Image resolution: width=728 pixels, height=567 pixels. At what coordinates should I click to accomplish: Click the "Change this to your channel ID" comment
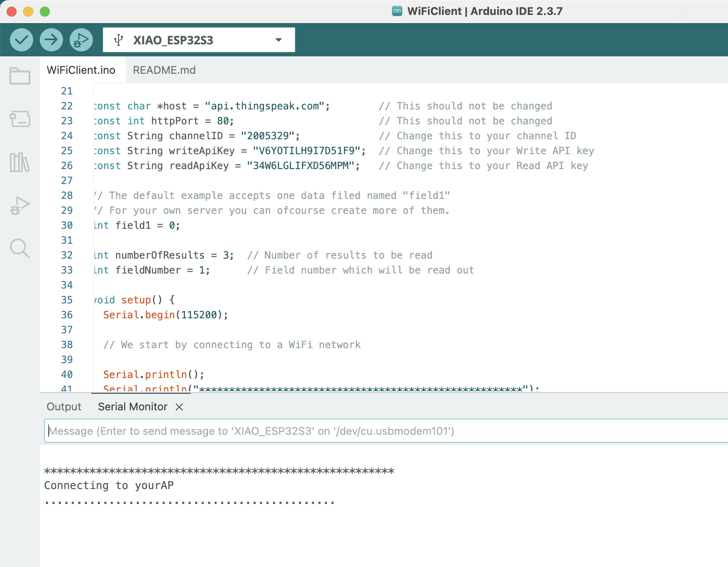[x=478, y=136]
